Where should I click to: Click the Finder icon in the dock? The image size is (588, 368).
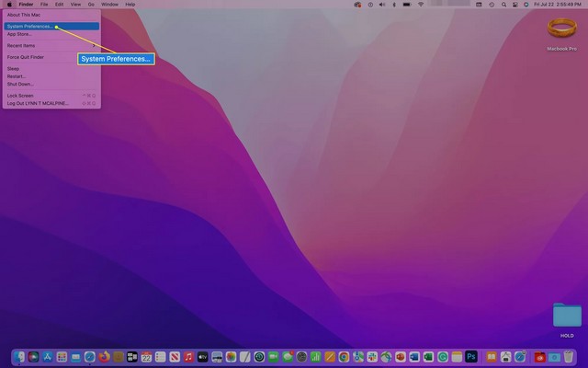(21, 356)
